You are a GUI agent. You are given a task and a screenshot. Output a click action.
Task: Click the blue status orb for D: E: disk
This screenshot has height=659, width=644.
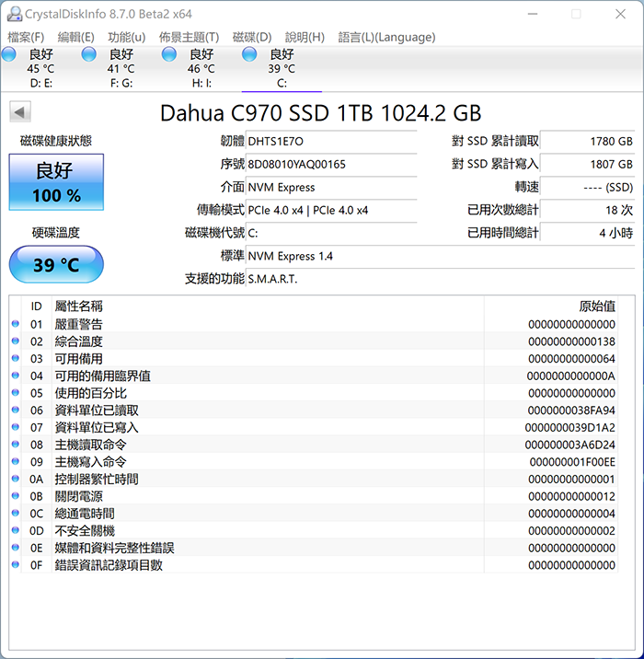pyautogui.click(x=9, y=54)
